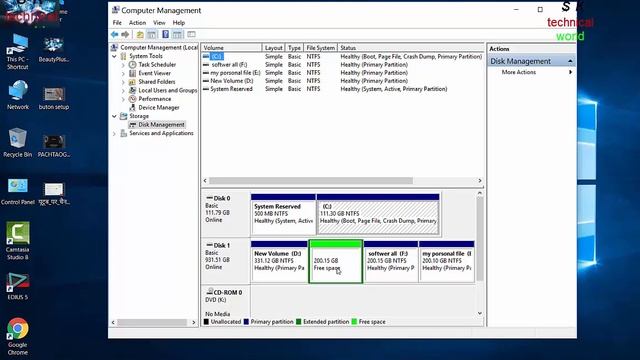Viewport: 640px width, 360px height.
Task: Open Help via the question mark toolbar icon
Action: (x=165, y=34)
